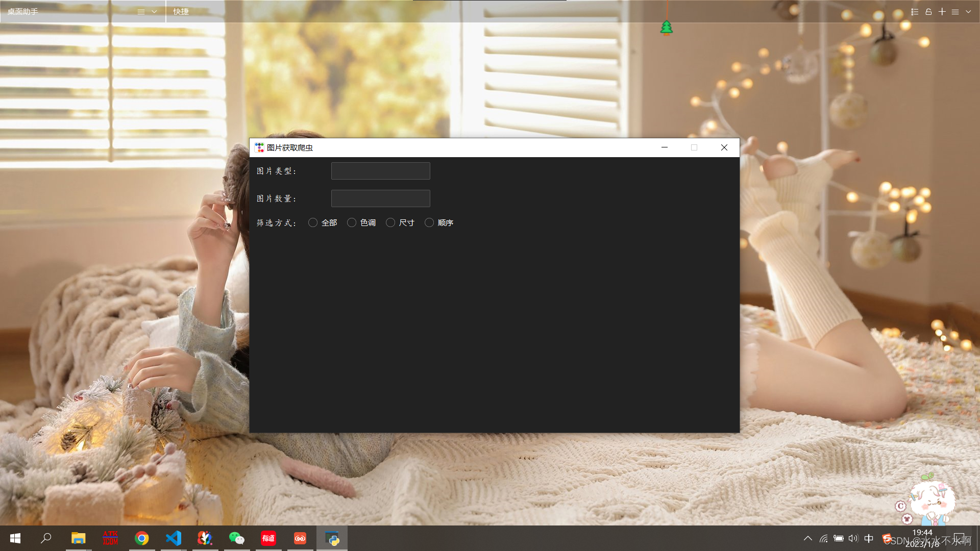Open ATK XCOM from taskbar
The image size is (980, 551).
pyautogui.click(x=110, y=538)
